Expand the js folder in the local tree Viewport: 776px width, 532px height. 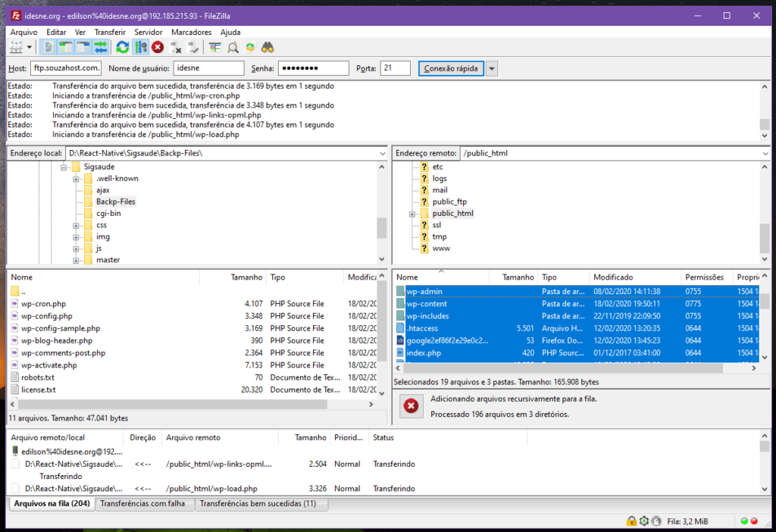[77, 249]
